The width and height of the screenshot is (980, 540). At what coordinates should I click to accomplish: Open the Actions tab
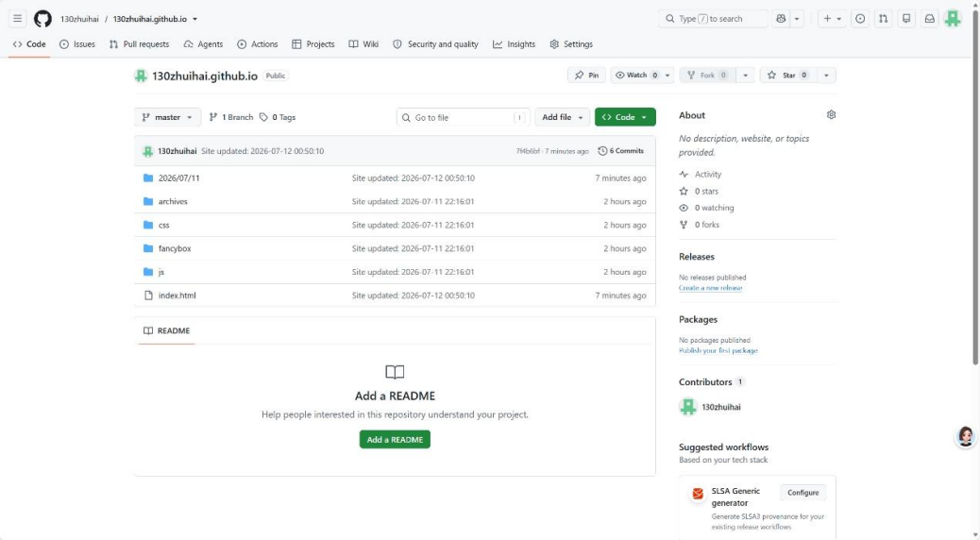pos(258,44)
